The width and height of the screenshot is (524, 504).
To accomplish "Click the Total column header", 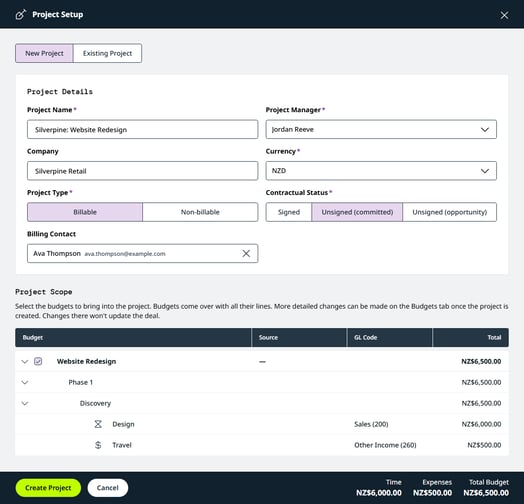I will coord(471,338).
